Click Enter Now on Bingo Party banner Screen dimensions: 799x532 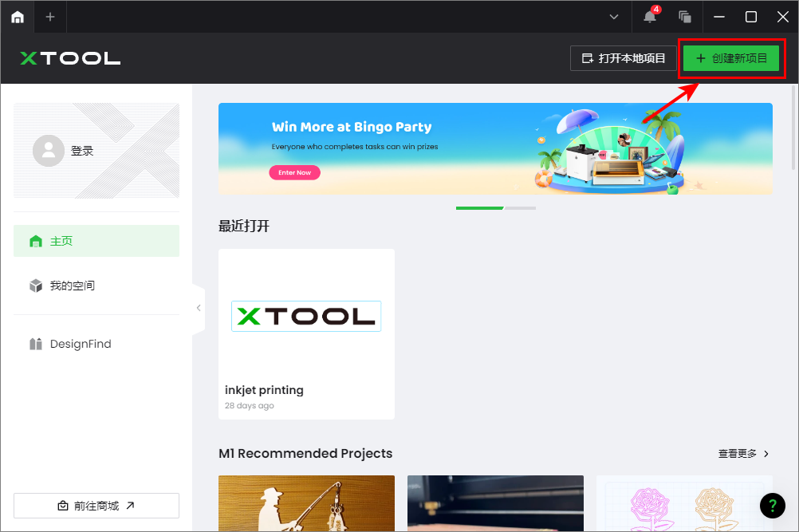294,172
